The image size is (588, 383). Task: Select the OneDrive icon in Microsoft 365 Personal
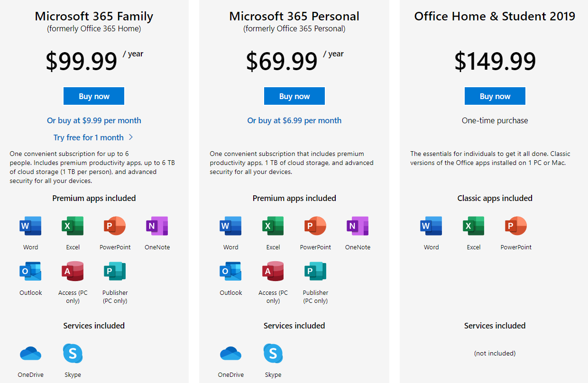[230, 354]
